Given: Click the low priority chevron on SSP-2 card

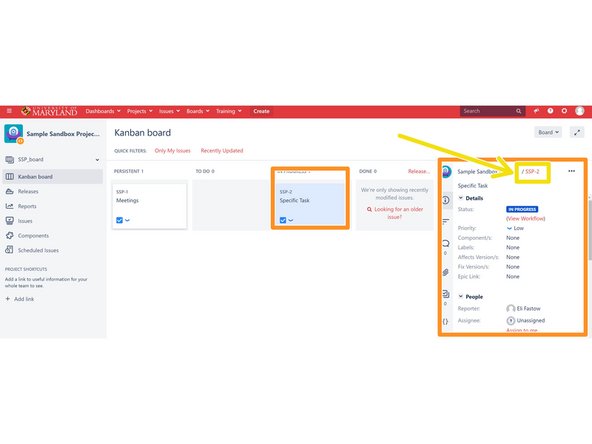Looking at the screenshot, I should (x=291, y=220).
